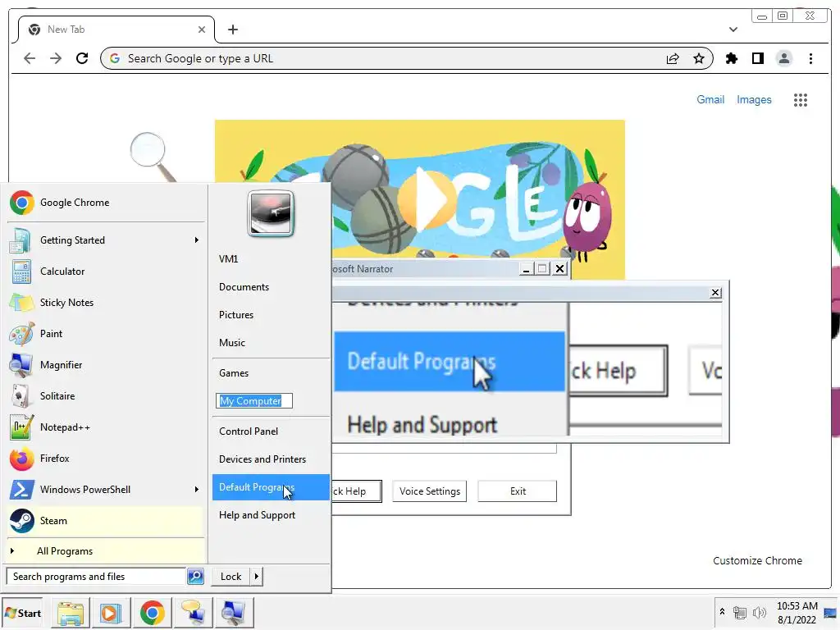The width and height of the screenshot is (840, 630).
Task: Open the Google apps grid
Action: tap(801, 99)
